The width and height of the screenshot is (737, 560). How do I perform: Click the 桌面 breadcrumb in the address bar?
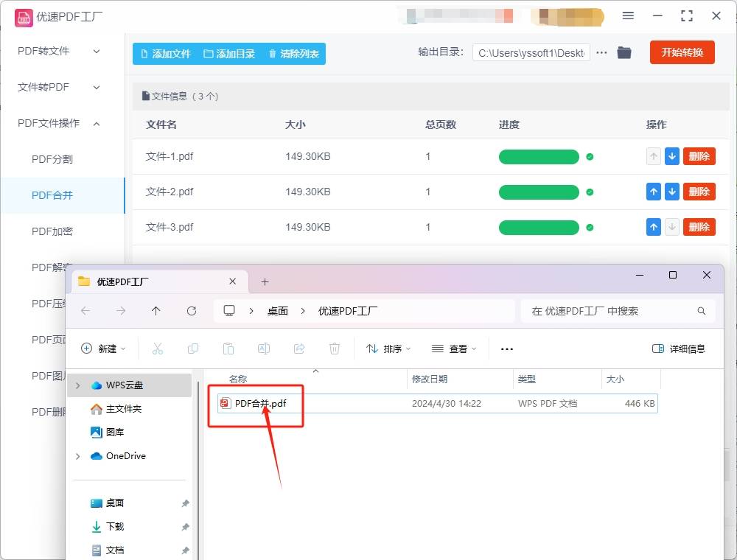click(x=277, y=311)
